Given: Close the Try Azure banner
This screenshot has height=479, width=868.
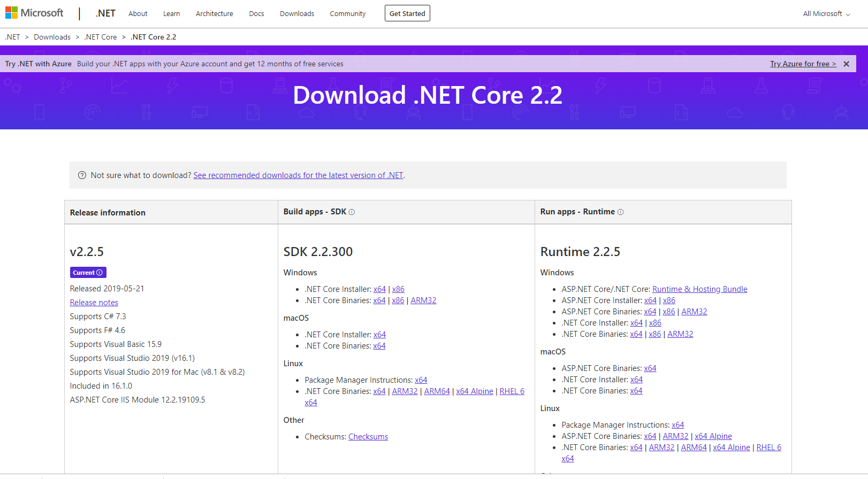Looking at the screenshot, I should 846,64.
